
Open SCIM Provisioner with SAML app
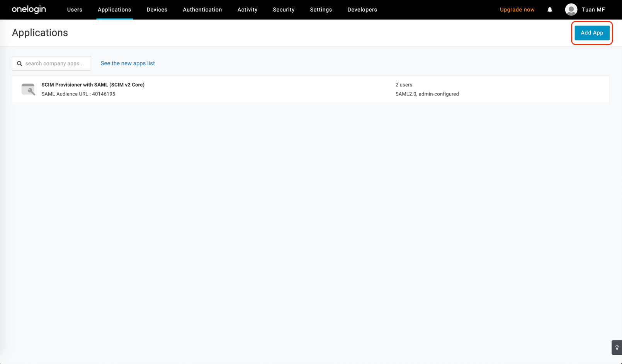pyautogui.click(x=93, y=85)
